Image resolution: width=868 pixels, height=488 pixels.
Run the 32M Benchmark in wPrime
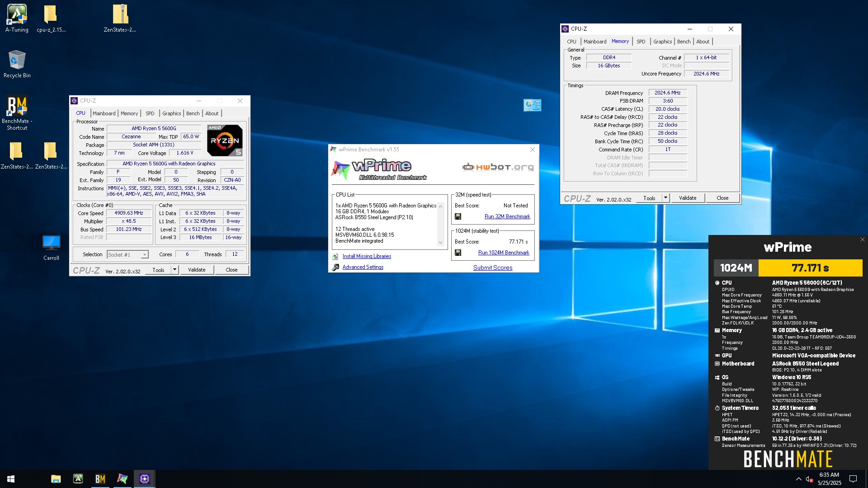pyautogui.click(x=507, y=216)
